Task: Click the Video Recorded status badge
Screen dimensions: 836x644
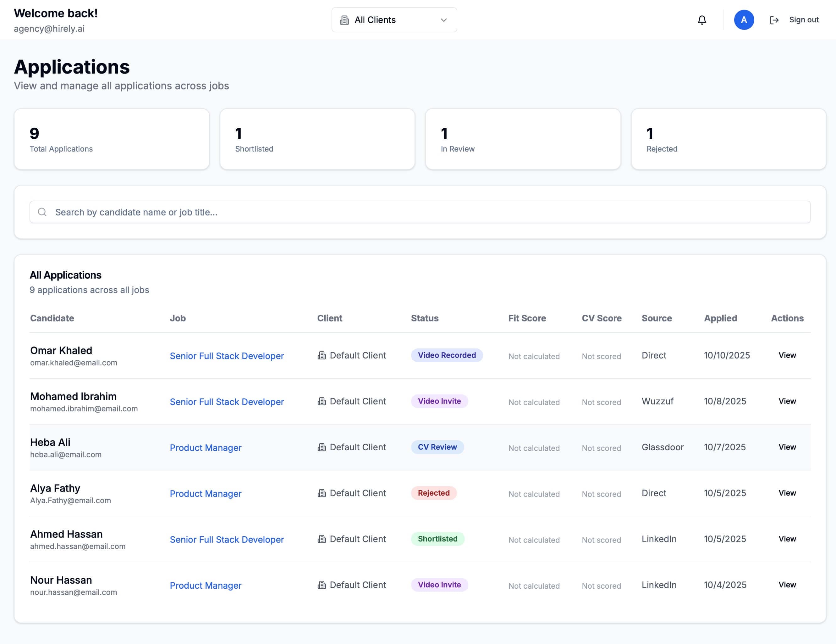Action: click(x=447, y=355)
